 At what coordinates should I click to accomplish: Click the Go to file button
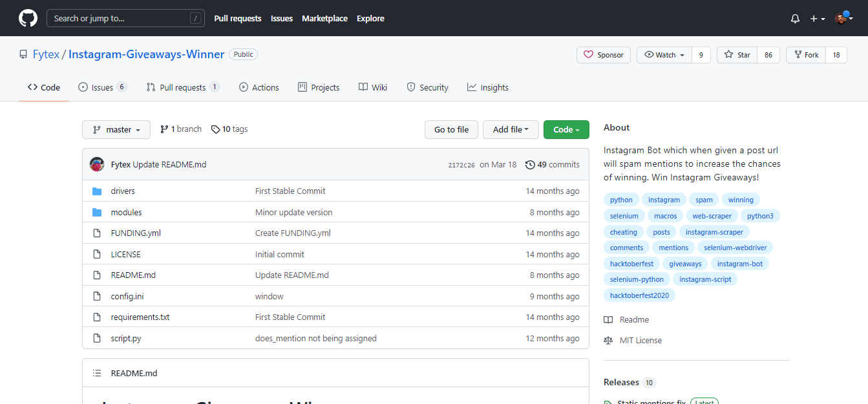click(451, 129)
